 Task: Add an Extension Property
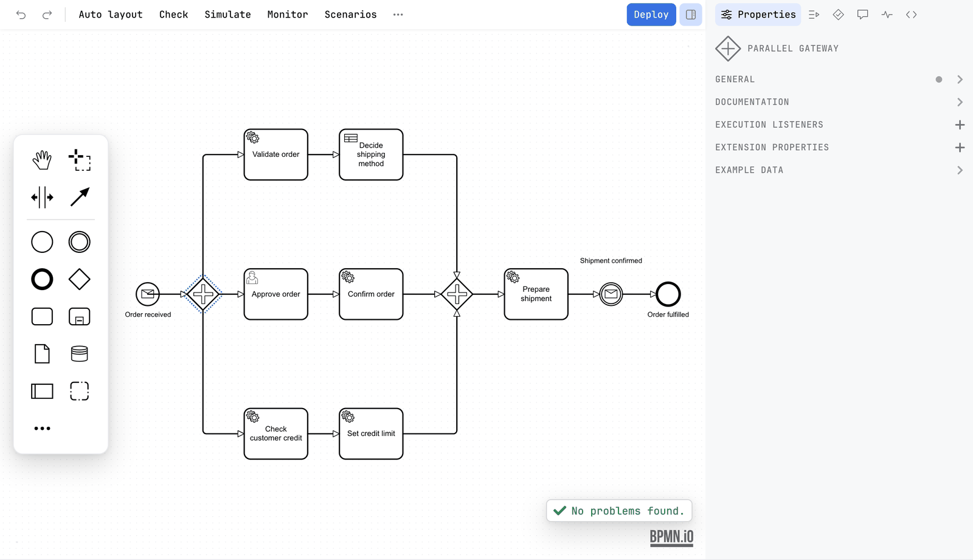960,148
